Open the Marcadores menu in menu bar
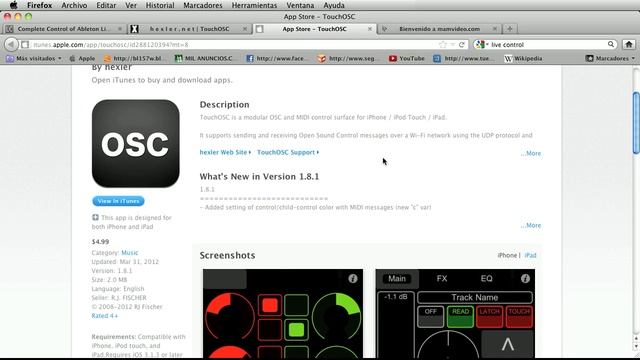The image size is (640, 360). [x=203, y=5]
